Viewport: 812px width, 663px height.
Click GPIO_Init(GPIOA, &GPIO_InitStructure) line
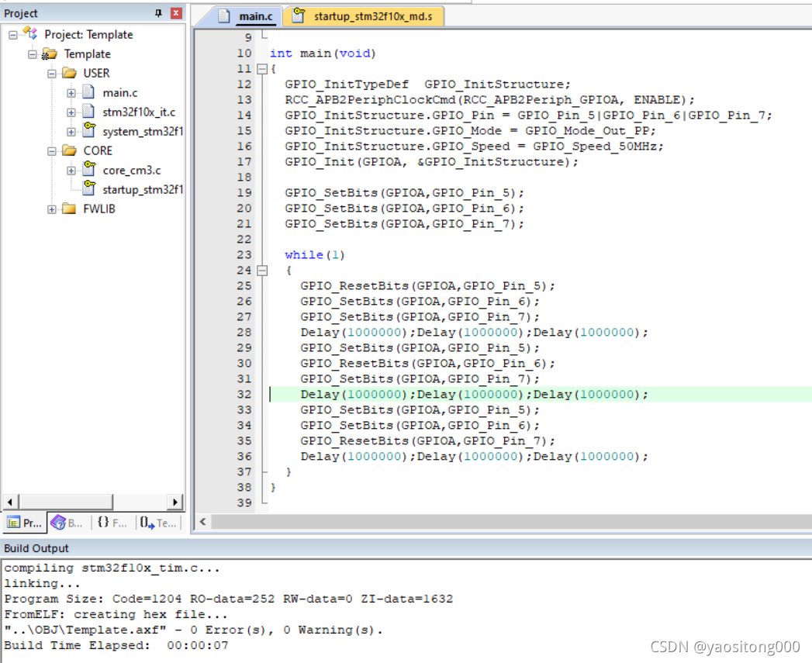coord(431,162)
